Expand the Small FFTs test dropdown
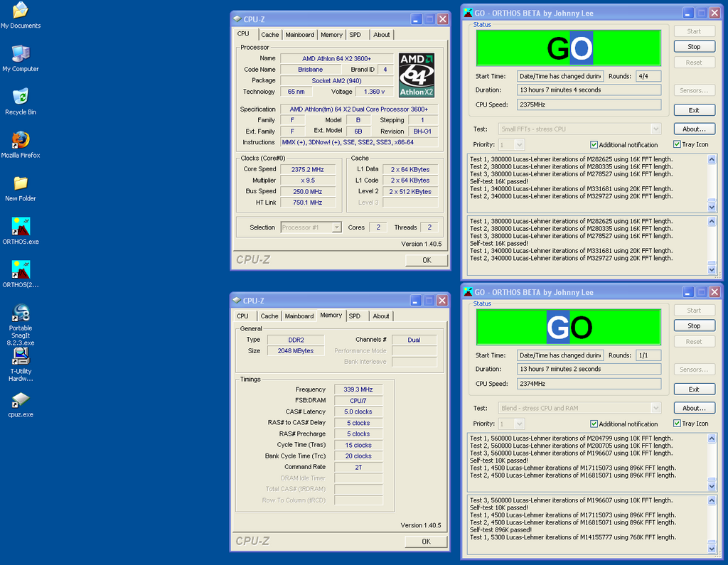This screenshot has width=728, height=565. coord(655,129)
